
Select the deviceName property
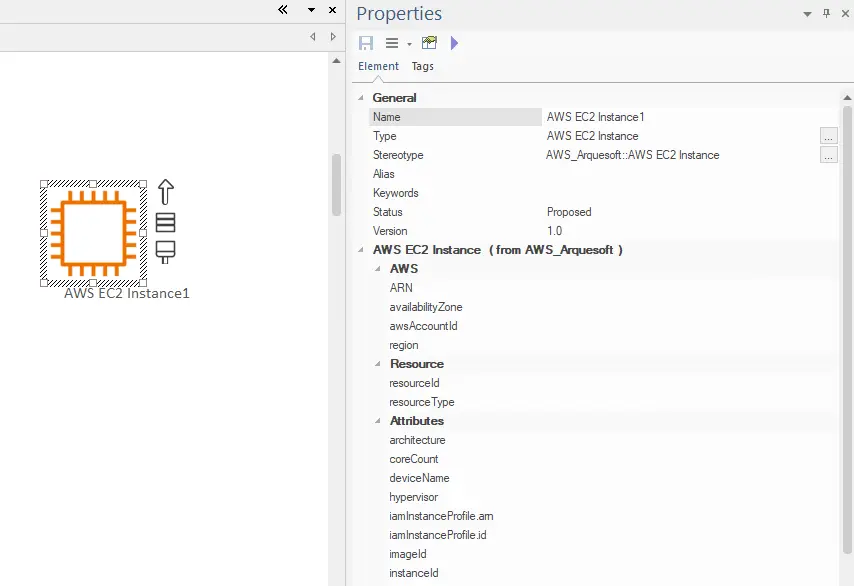[419, 478]
